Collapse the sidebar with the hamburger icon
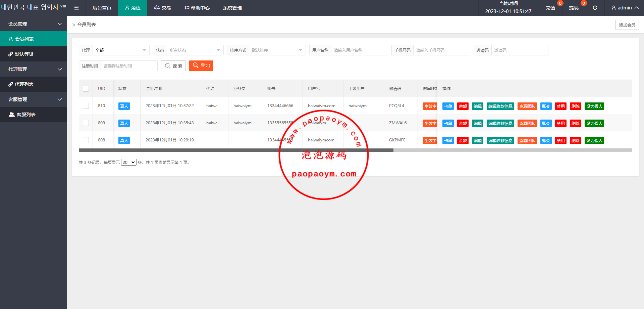The image size is (644, 309). (x=76, y=8)
